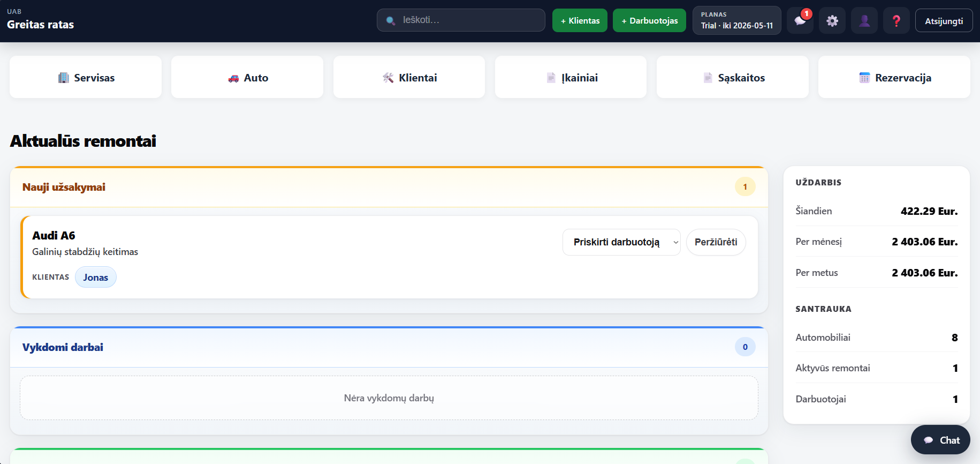Image resolution: width=980 pixels, height=464 pixels.
Task: Open the chat notifications icon with badge
Action: [800, 21]
